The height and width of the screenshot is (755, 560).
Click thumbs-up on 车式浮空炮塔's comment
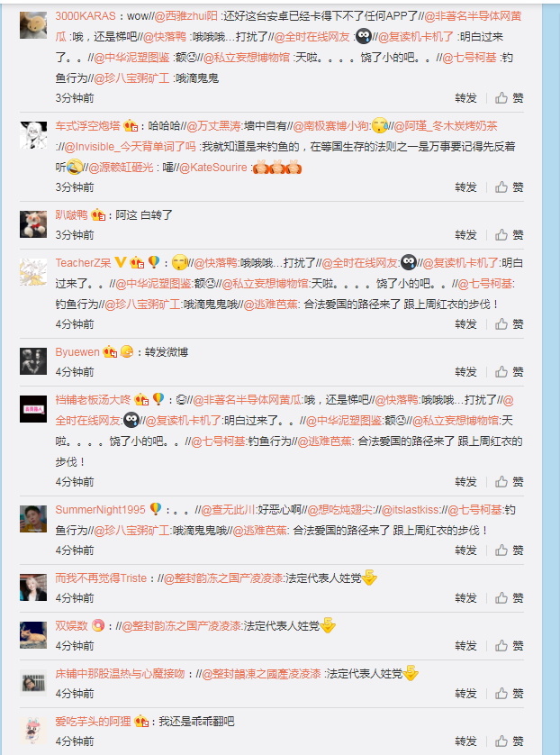point(510,187)
